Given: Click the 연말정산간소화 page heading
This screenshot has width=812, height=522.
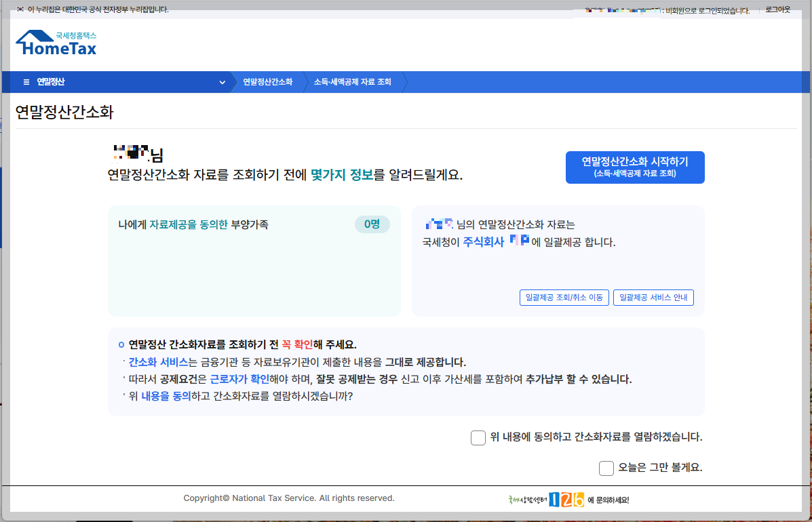Looking at the screenshot, I should click(64, 113).
